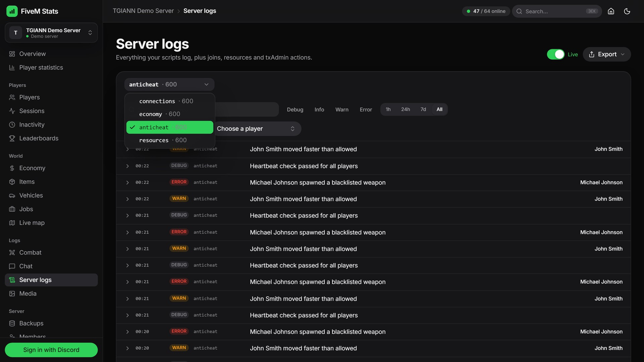The width and height of the screenshot is (644, 362).
Task: Open the anticheat category dropdown
Action: point(169,84)
